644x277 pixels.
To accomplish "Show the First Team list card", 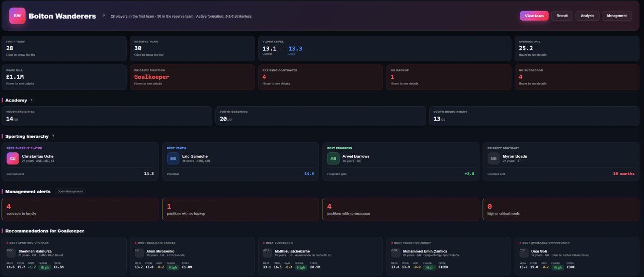I will pyautogui.click(x=64, y=48).
